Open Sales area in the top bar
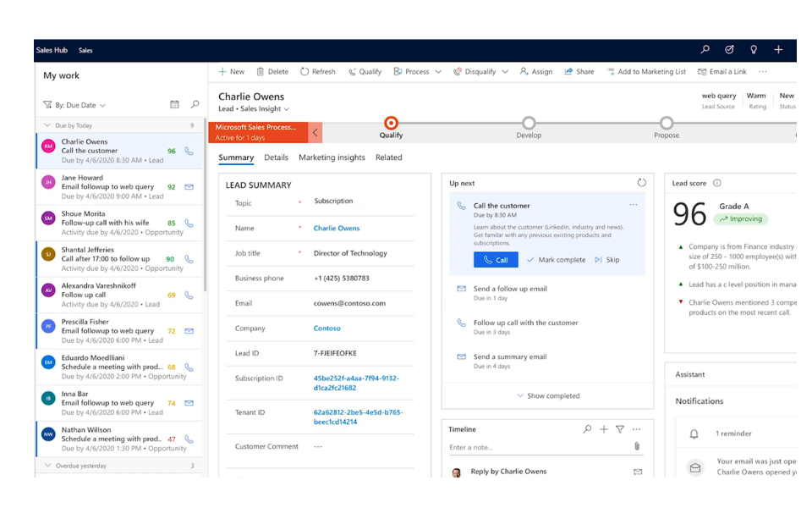 tap(85, 50)
